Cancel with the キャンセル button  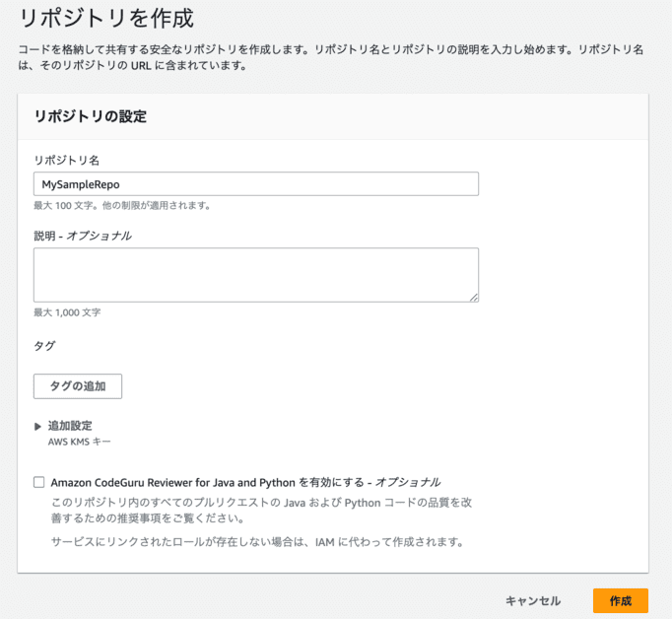pyautogui.click(x=533, y=600)
